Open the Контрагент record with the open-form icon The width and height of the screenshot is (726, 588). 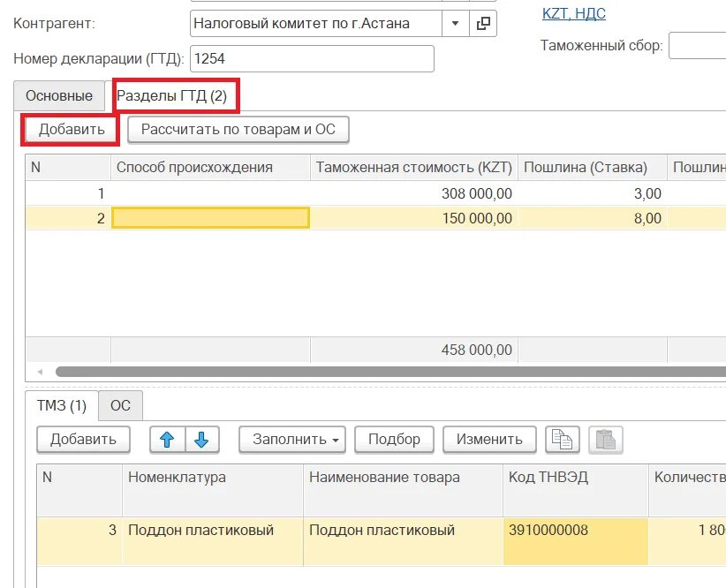pyautogui.click(x=483, y=23)
